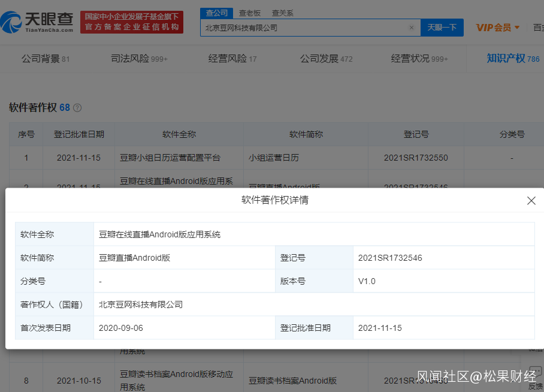This screenshot has width=544, height=392.
Task: Clear the search box with the x icon
Action: tap(412, 28)
